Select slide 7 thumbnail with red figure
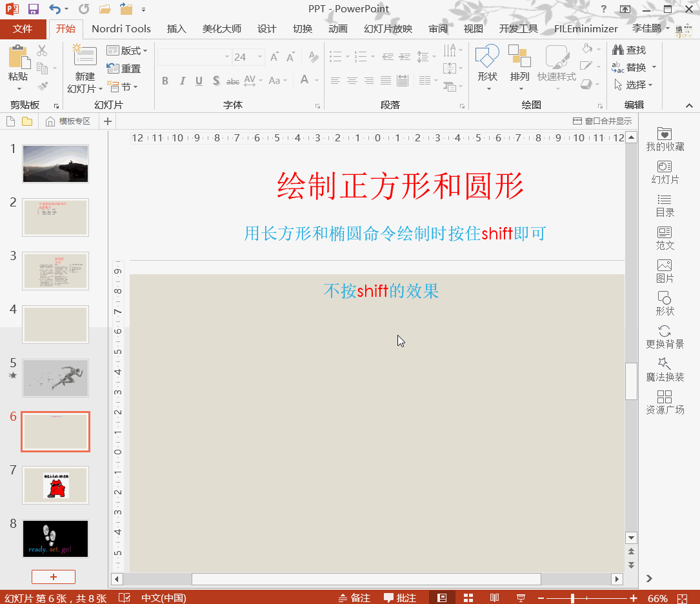The height and width of the screenshot is (604, 700). [55, 485]
